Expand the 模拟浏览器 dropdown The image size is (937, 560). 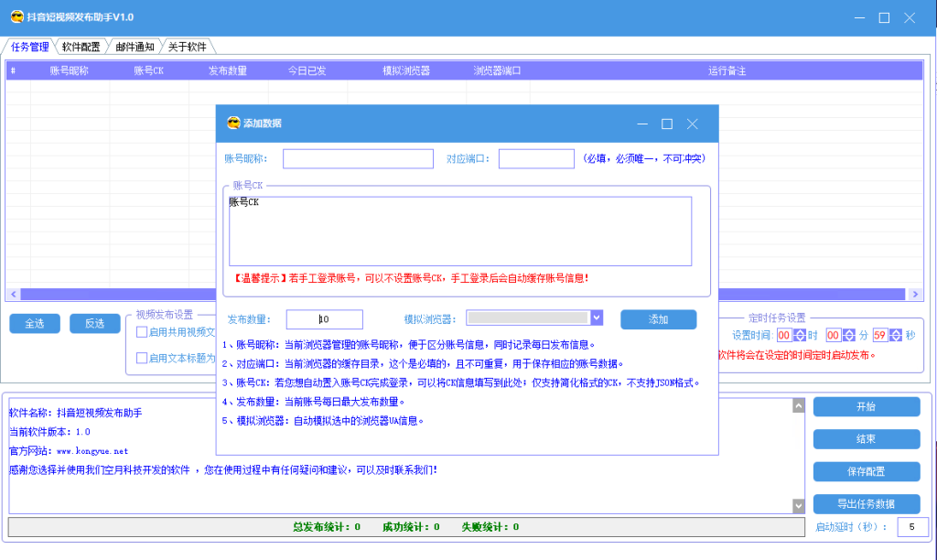(x=597, y=318)
